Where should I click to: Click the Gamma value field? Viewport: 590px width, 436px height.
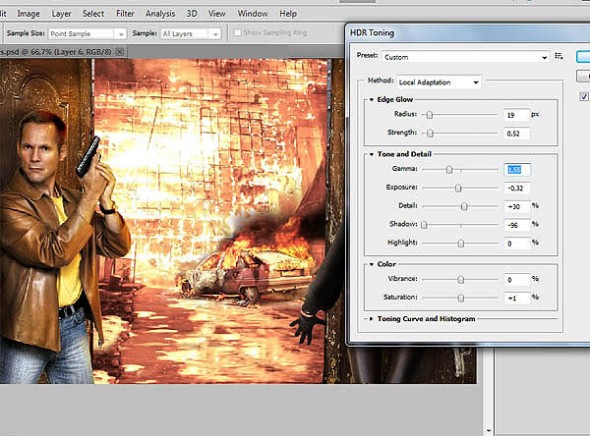[517, 170]
